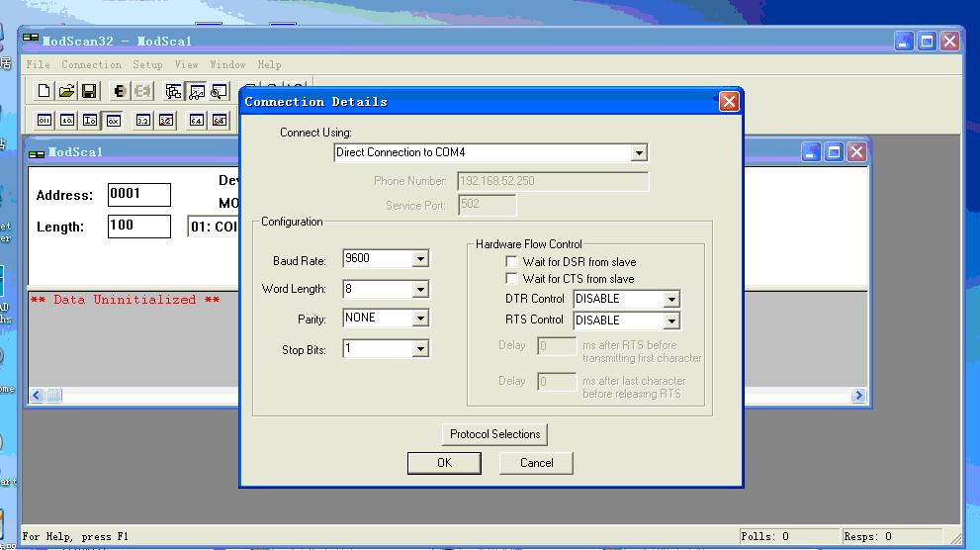Open the Help menu
Image resolution: width=980 pixels, height=550 pixels.
269,64
